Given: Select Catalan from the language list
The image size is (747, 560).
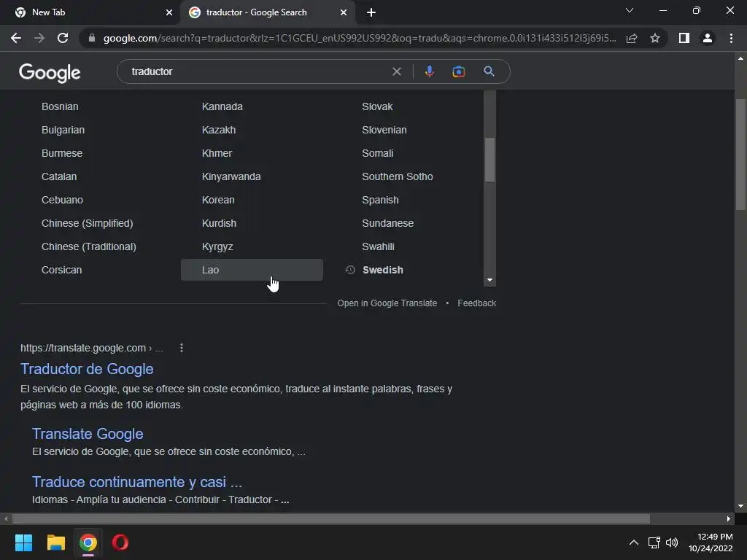Looking at the screenshot, I should tap(59, 176).
